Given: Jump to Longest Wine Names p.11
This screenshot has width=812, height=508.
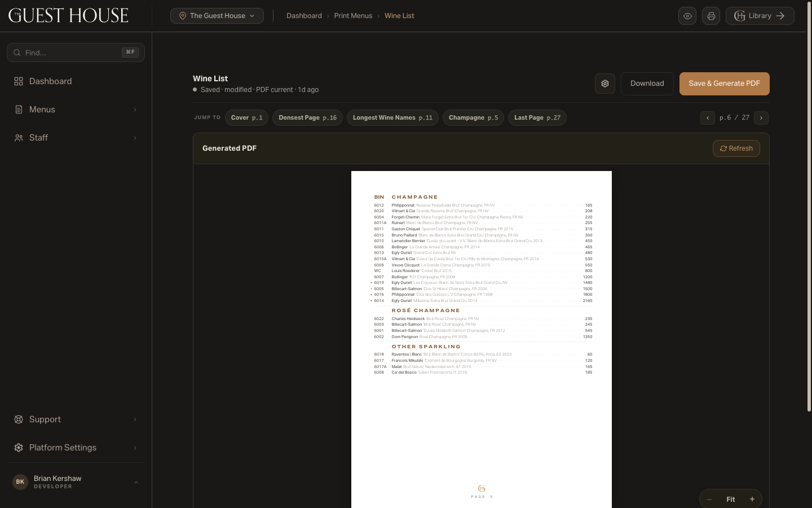Looking at the screenshot, I should click(x=392, y=117).
